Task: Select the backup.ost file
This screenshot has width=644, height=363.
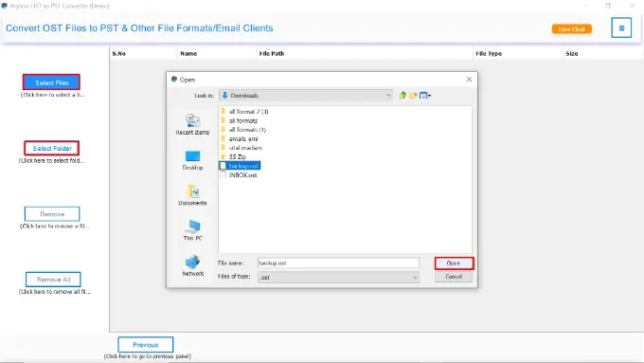Action: [x=240, y=166]
